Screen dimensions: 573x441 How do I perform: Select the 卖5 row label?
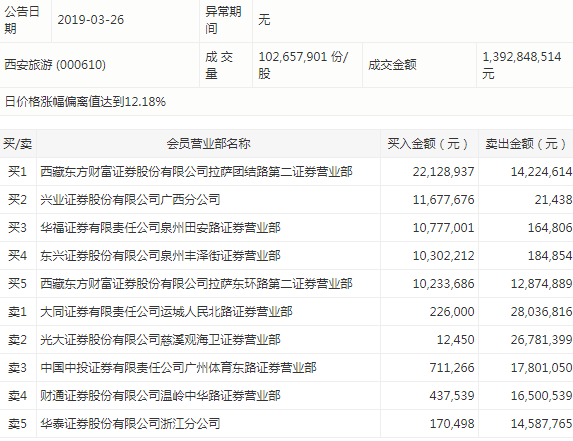coord(18,424)
